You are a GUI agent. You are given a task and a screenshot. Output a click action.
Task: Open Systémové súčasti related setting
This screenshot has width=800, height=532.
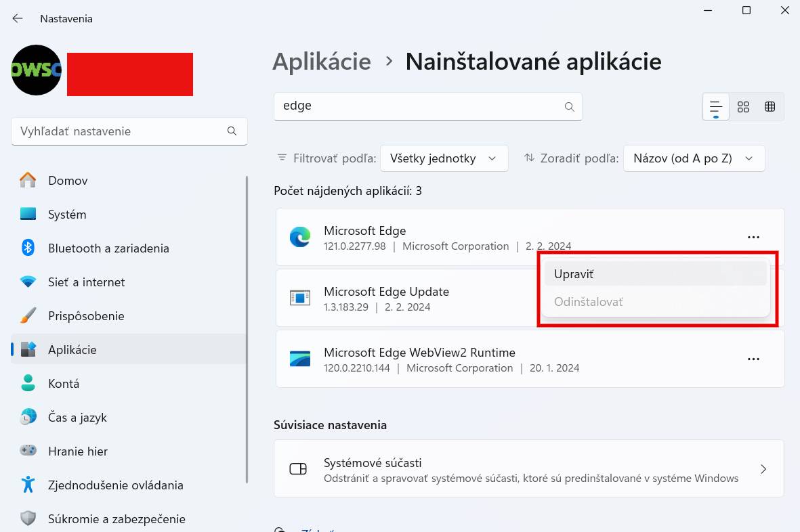[x=528, y=469]
